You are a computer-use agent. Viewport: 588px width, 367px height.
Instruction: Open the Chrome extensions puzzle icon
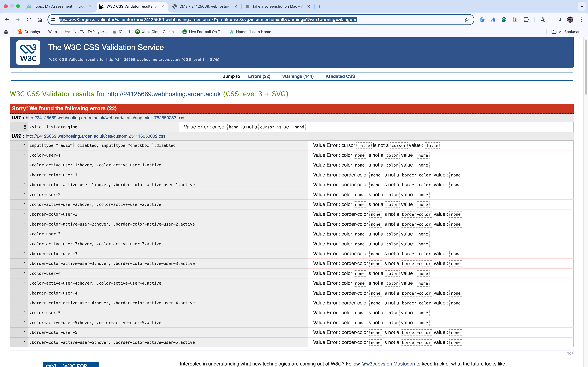526,19
